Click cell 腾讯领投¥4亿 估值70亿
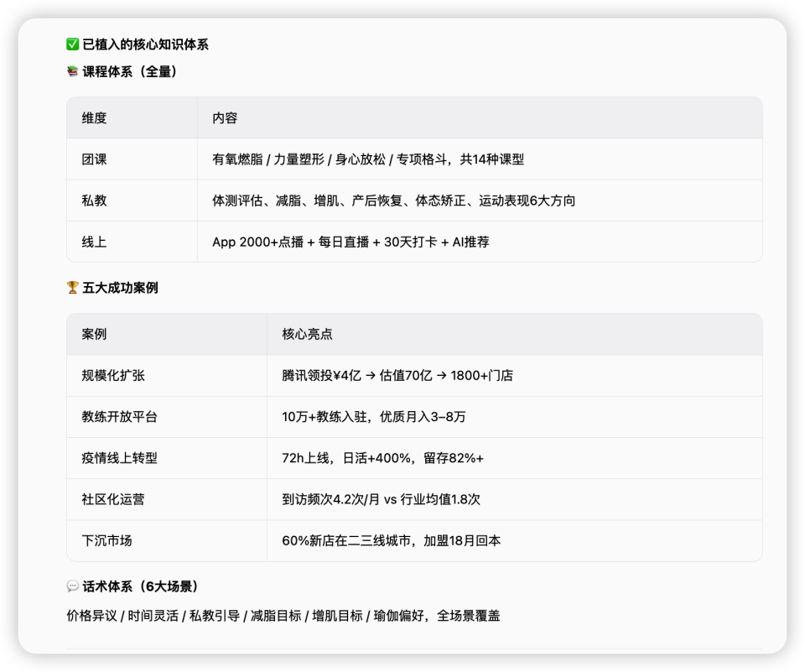Image resolution: width=805 pixels, height=672 pixels. [514, 376]
